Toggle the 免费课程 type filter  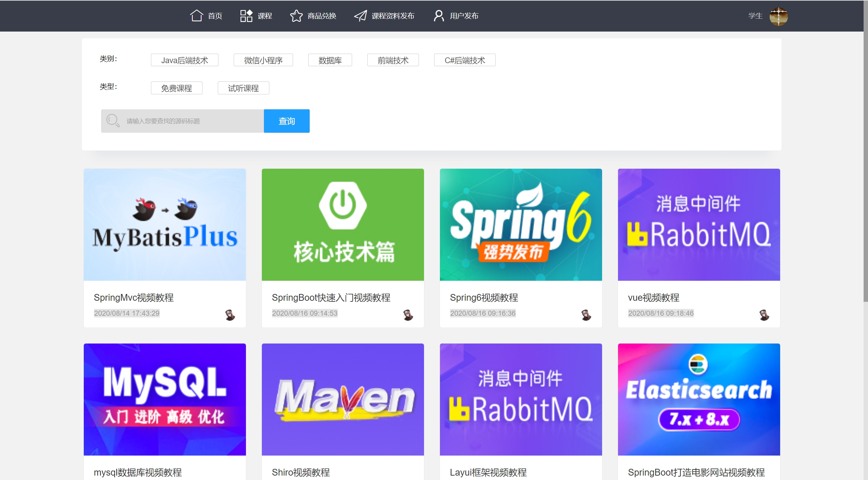point(176,88)
